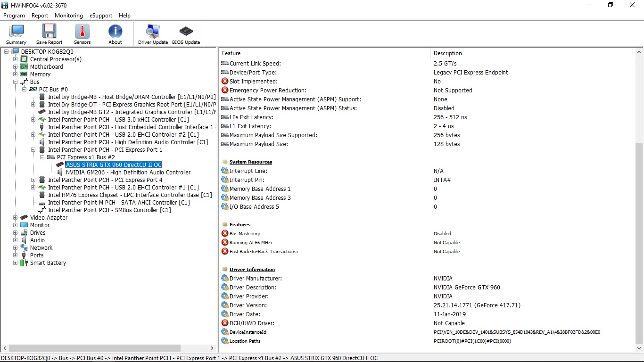Click the Audio speaker icon in tree
The image size is (644, 362).
point(24,240)
